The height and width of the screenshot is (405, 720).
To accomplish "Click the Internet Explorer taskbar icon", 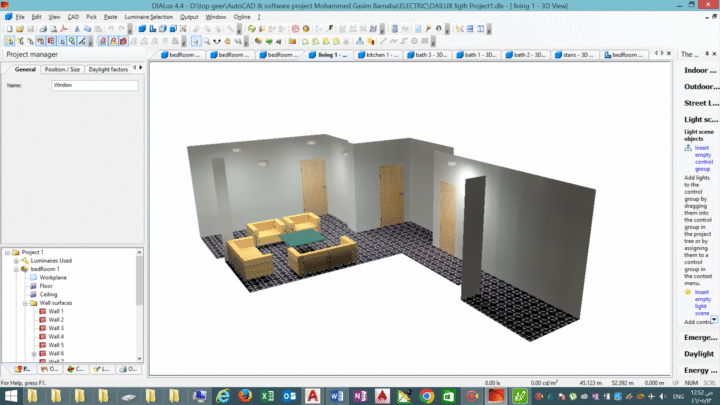I will pyautogui.click(x=222, y=396).
